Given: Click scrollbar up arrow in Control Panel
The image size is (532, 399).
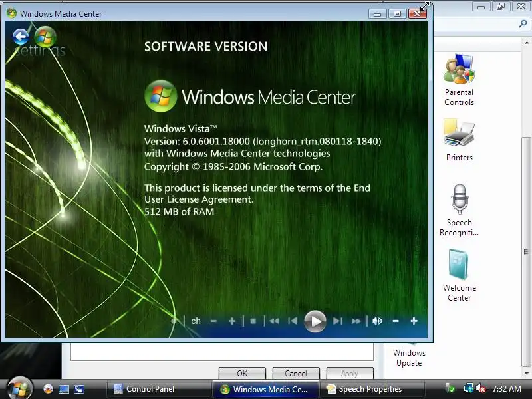Looking at the screenshot, I should point(526,43).
